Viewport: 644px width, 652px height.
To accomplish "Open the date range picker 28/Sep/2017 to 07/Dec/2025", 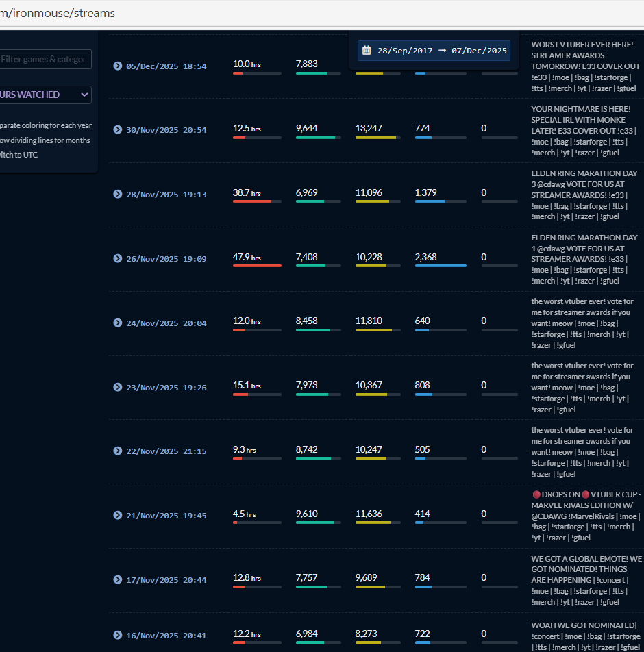I will 434,51.
